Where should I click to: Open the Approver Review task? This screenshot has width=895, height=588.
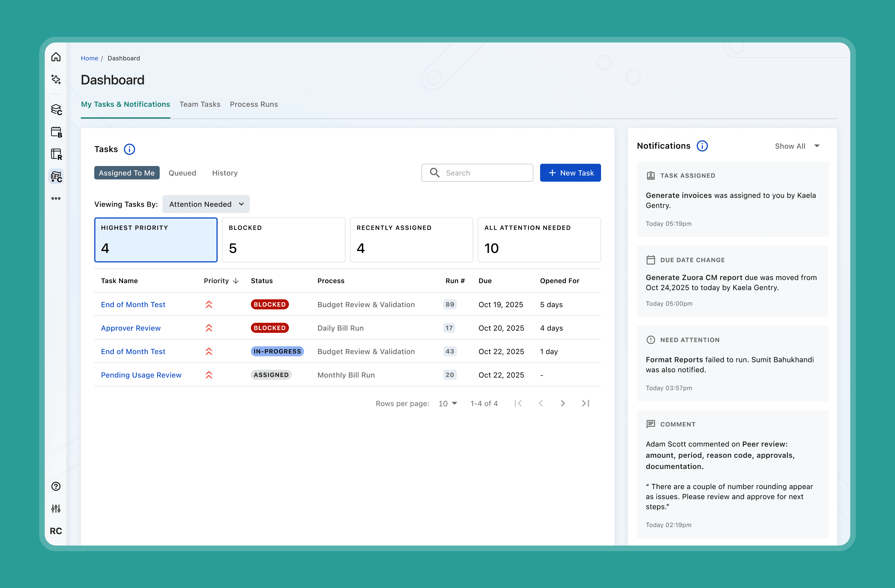131,328
